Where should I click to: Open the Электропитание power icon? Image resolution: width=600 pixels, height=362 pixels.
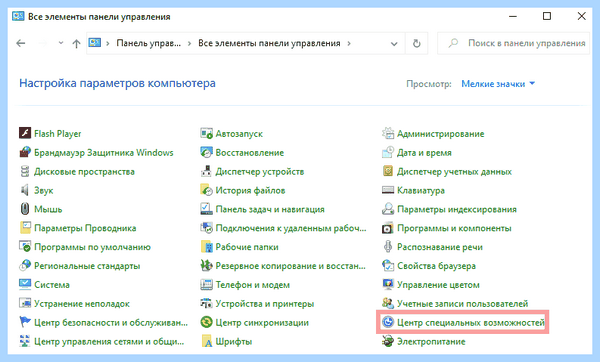pyautogui.click(x=388, y=341)
